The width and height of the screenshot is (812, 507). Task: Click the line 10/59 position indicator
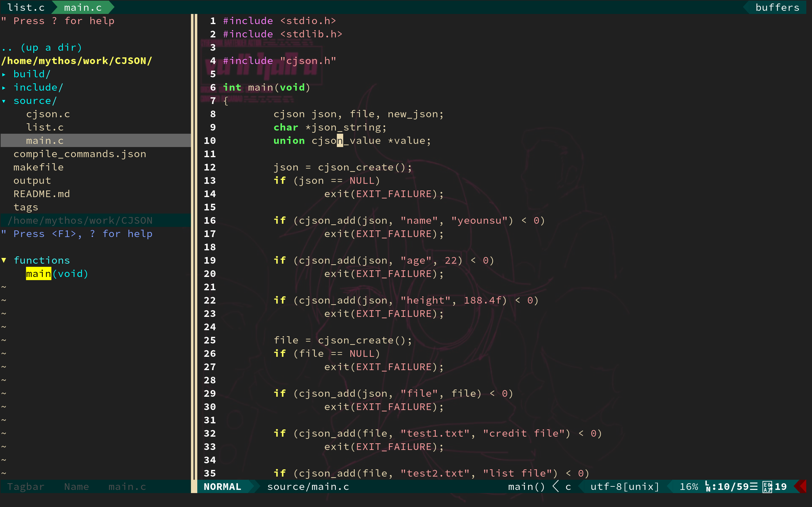[731, 486]
